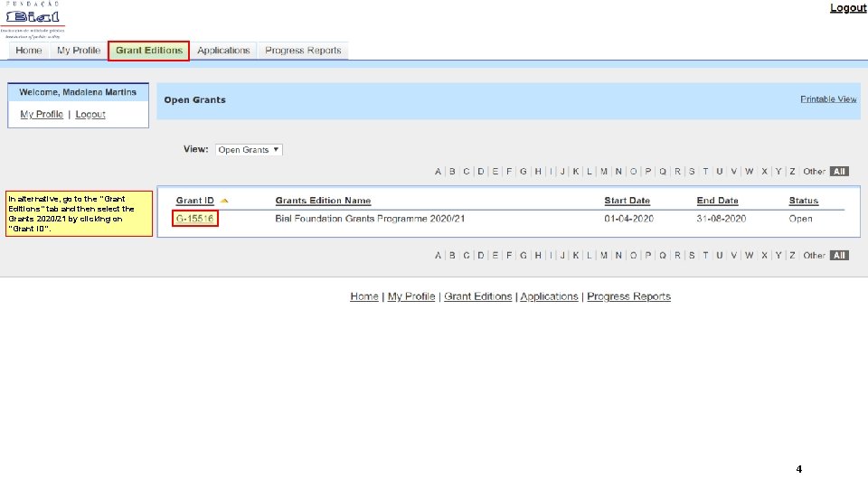The height and width of the screenshot is (488, 868).
Task: Filter by letter S in top alphabet bar
Action: tap(692, 172)
